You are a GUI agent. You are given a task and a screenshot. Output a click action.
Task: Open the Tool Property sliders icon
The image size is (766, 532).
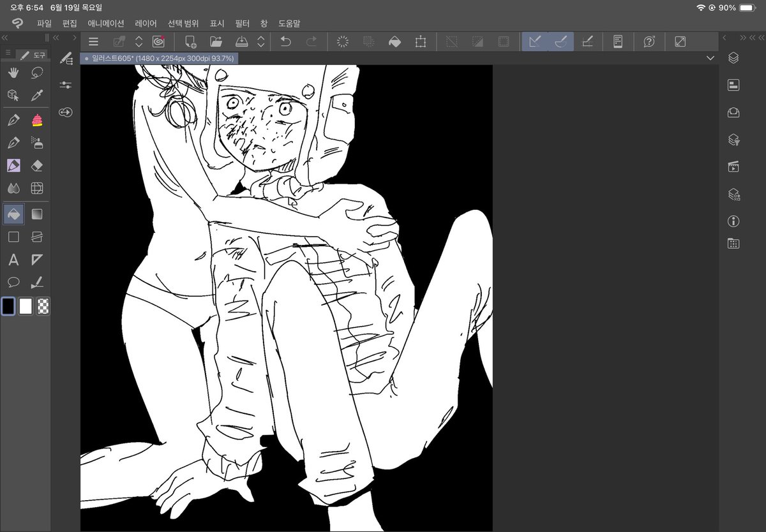[66, 85]
